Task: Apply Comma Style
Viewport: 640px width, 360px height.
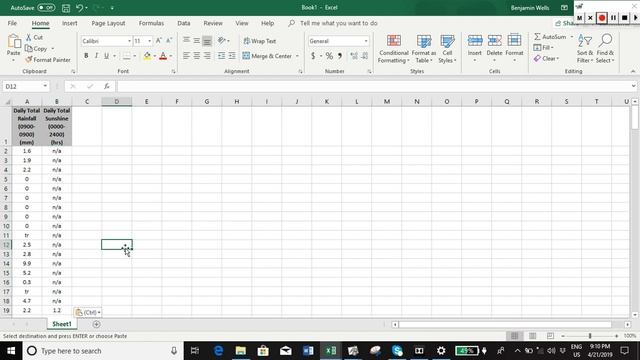Action: coord(340,56)
